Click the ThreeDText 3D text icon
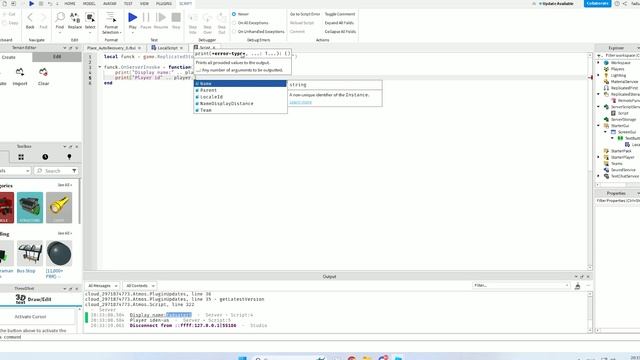Viewport: 640px width, 360px height. (20, 299)
